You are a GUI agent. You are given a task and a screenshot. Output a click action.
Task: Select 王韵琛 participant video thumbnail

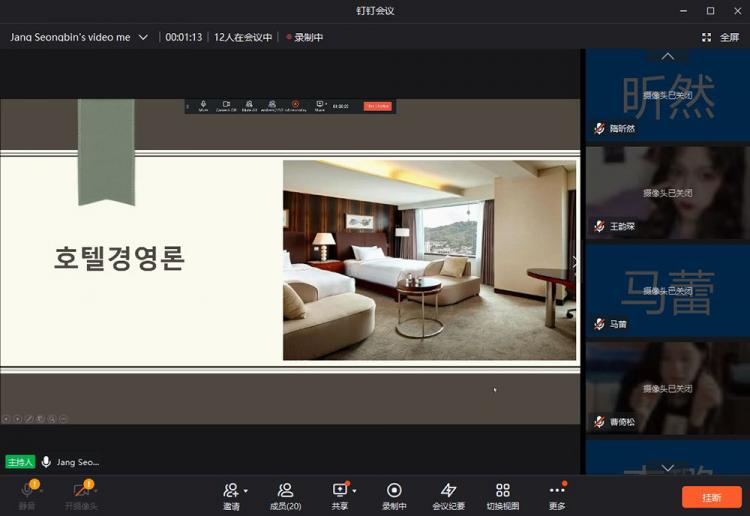click(x=666, y=190)
